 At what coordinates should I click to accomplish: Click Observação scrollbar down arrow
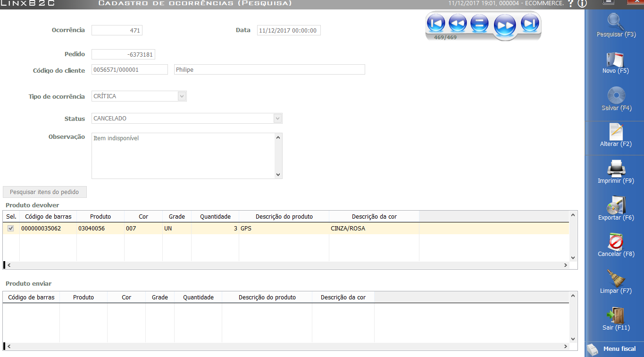point(278,175)
